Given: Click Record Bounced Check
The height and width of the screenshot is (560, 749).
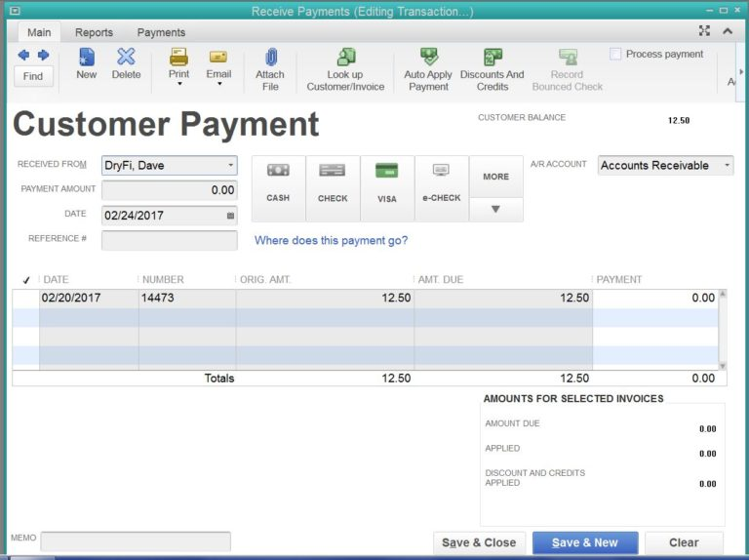Looking at the screenshot, I should tap(568, 69).
